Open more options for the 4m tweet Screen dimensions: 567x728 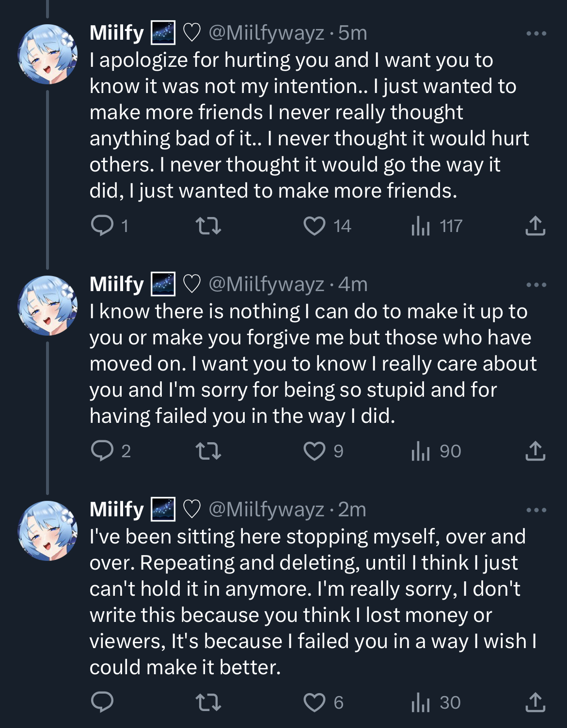(x=536, y=285)
